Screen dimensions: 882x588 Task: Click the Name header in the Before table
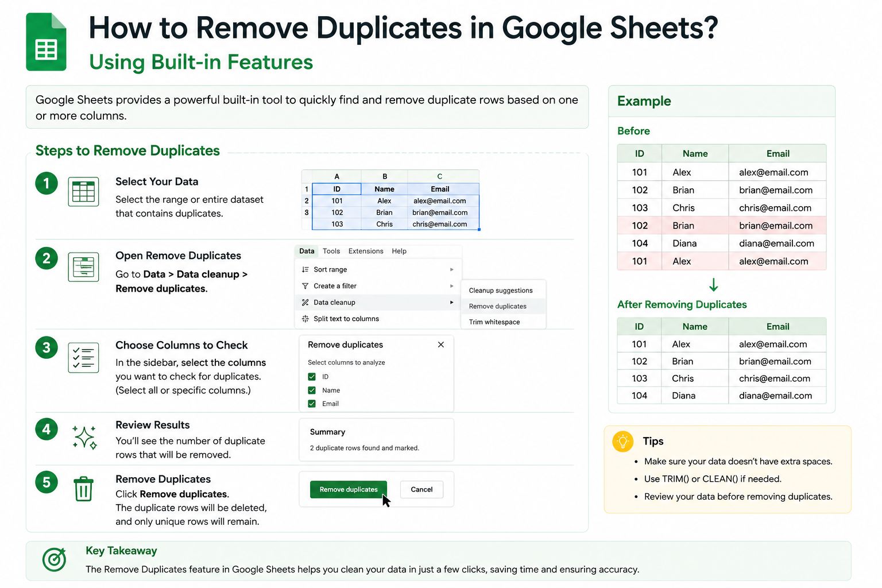(695, 153)
